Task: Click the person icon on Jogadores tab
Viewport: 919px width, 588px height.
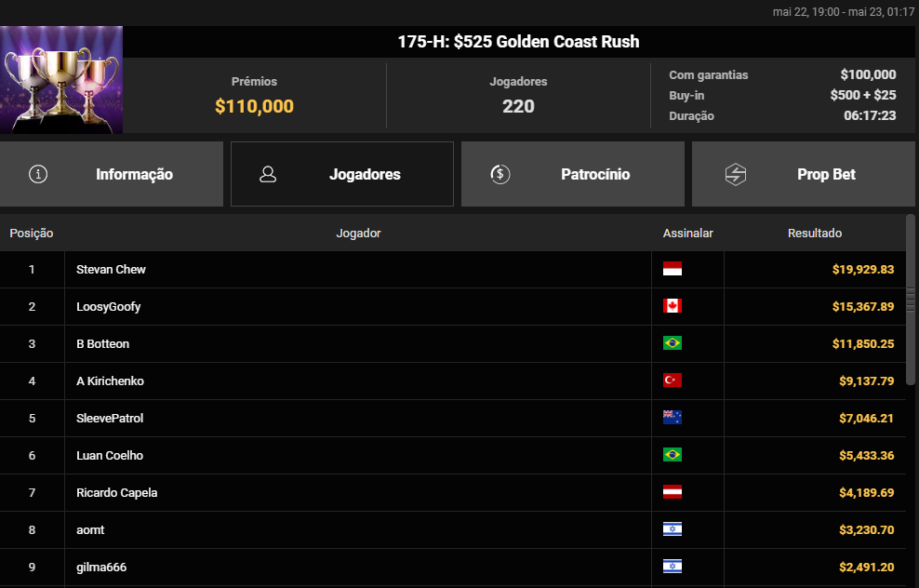Action: [x=268, y=174]
